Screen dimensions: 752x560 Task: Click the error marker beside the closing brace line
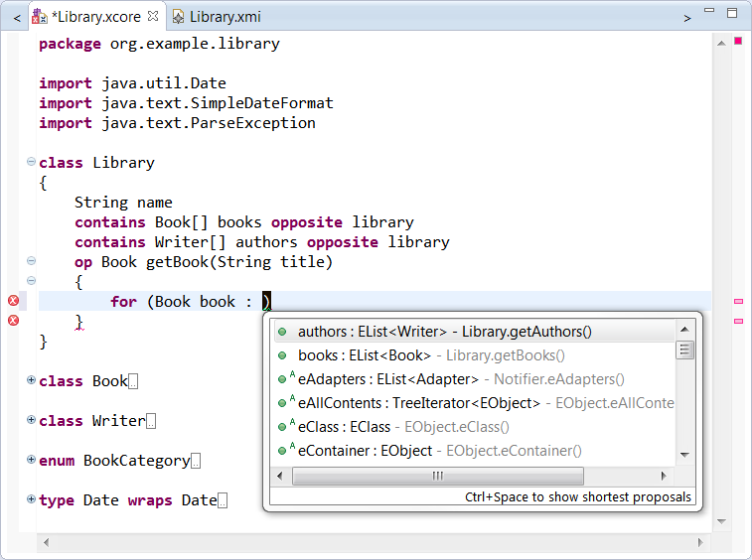coord(13,321)
